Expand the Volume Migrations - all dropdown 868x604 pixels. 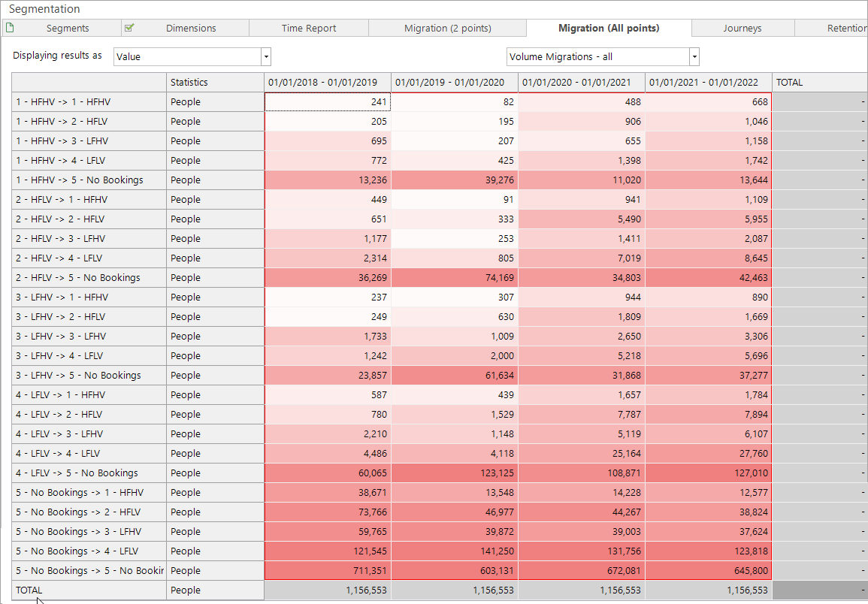694,57
